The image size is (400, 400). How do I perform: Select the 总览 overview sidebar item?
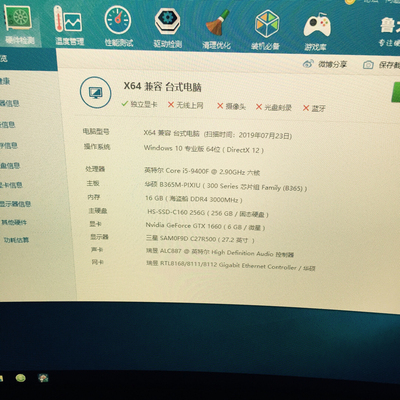3,59
